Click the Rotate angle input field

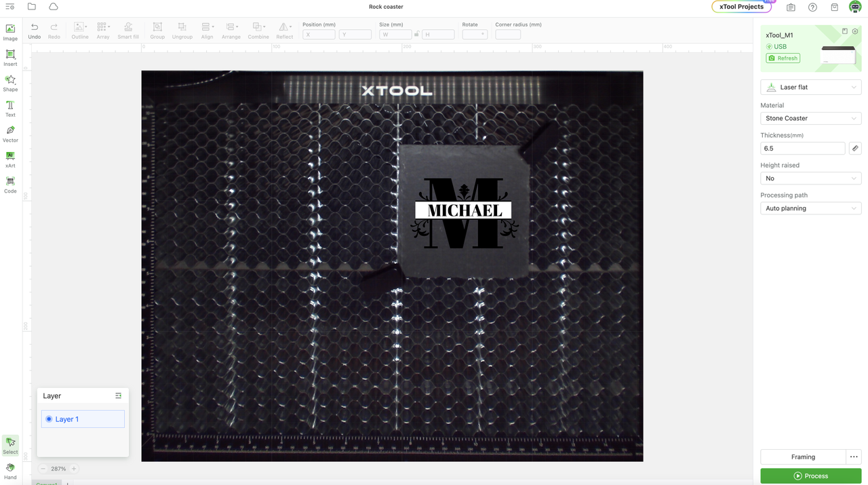tap(475, 35)
